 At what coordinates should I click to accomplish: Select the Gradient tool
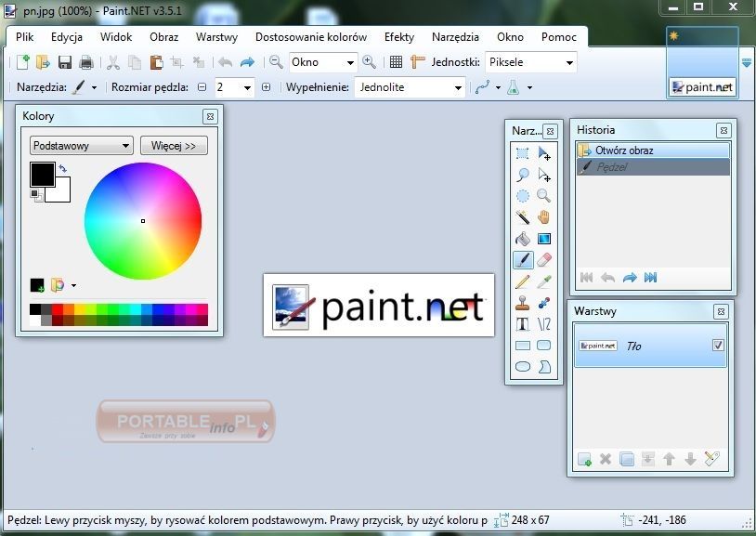tap(543, 239)
